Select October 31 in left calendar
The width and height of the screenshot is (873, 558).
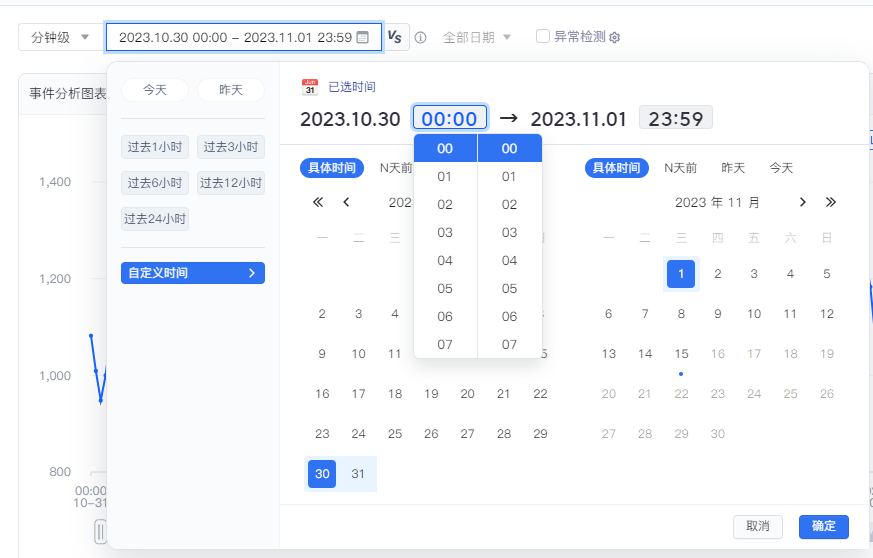pyautogui.click(x=358, y=474)
